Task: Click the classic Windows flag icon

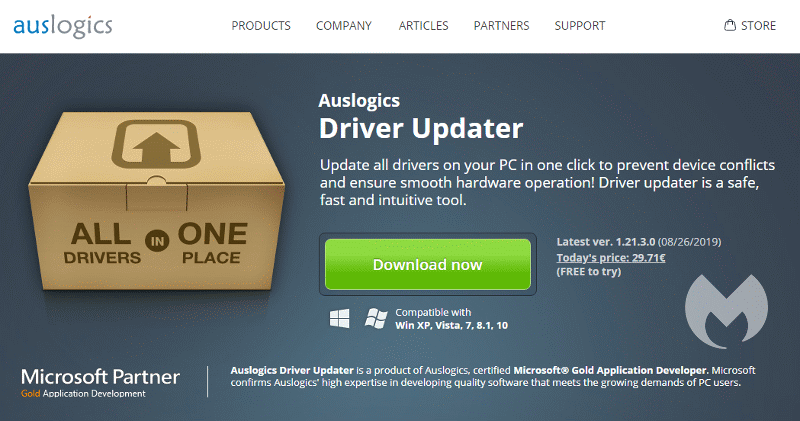Action: [x=376, y=318]
